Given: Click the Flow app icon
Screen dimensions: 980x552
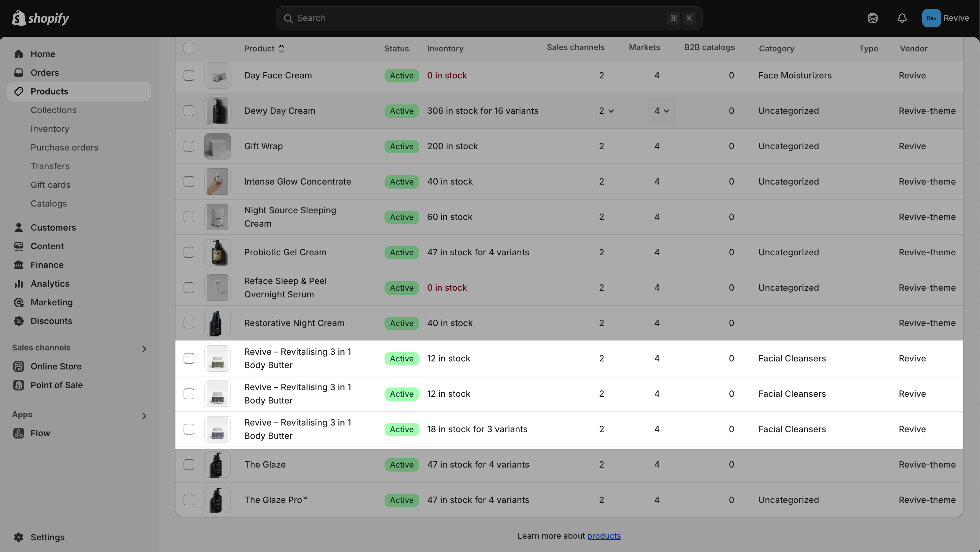Looking at the screenshot, I should click(19, 433).
